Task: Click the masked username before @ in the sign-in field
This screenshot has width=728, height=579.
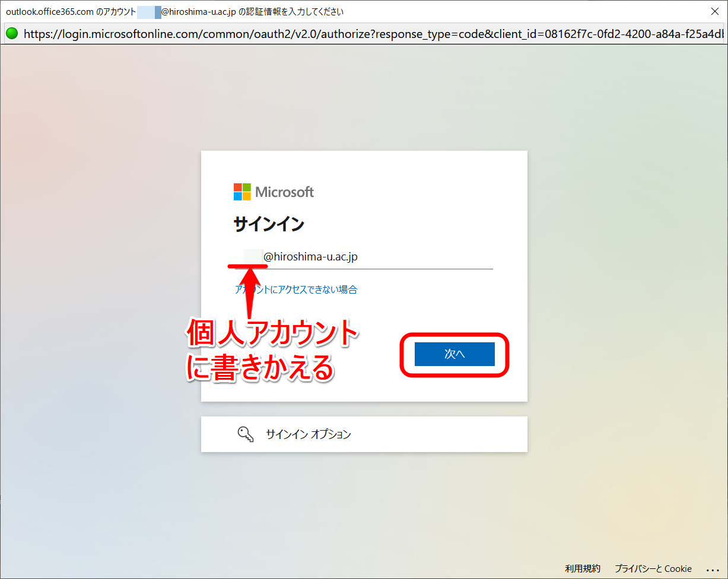Action: [253, 257]
